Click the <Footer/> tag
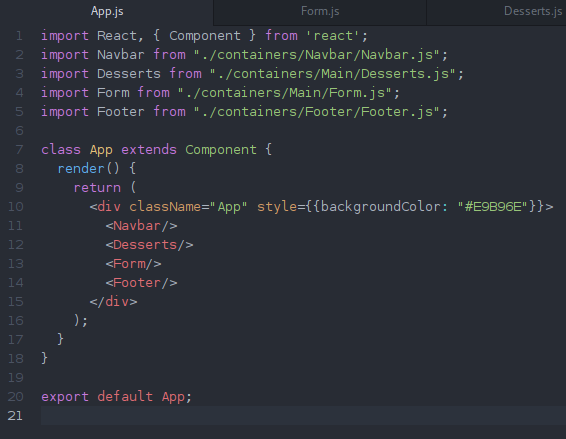 coord(142,283)
